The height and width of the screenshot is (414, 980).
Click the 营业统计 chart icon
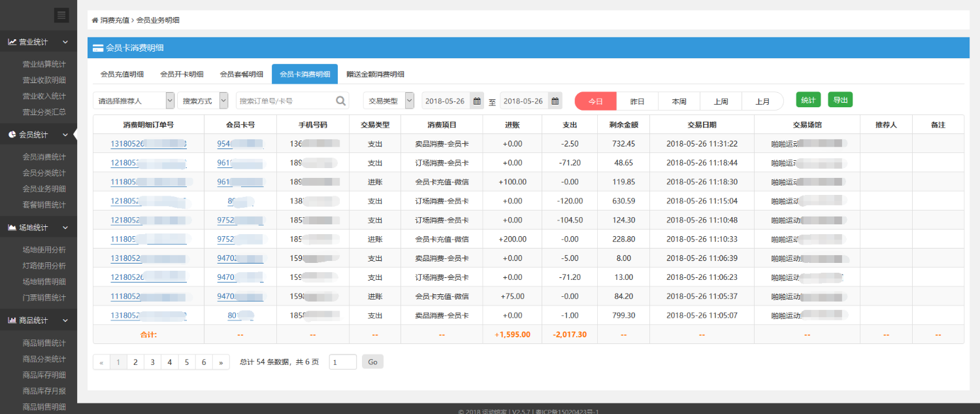click(12, 42)
